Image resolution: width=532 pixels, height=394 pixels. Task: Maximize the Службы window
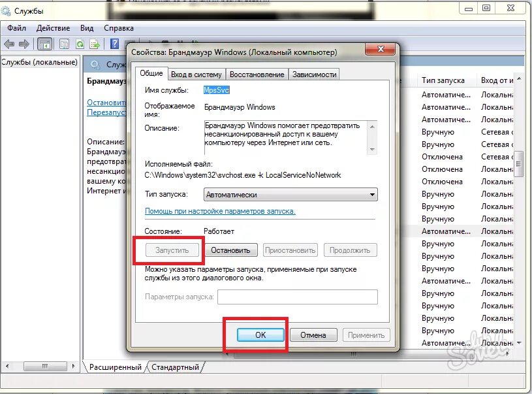486,8
